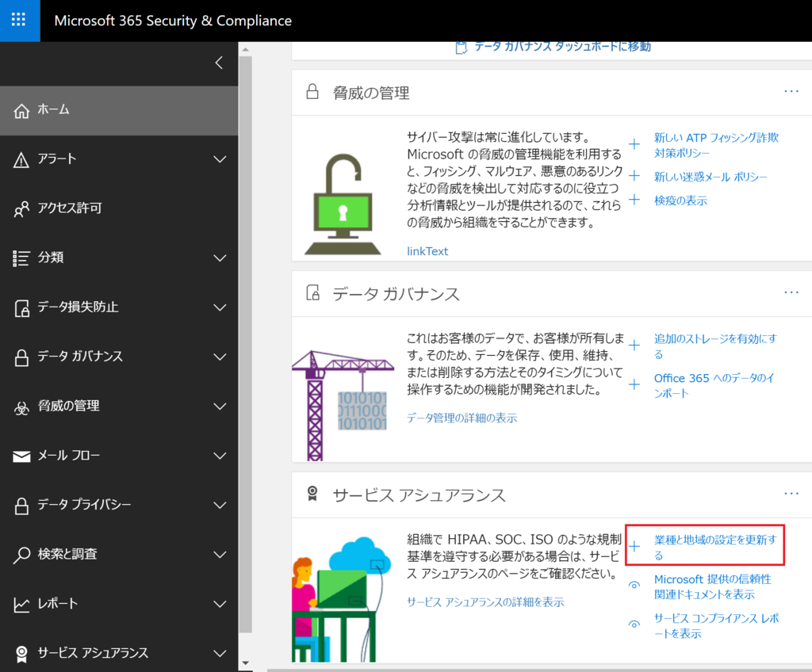Screen dimensions: 812x672
Task: Expand the sidebar データ ガバナンス chevron
Action: pos(220,357)
